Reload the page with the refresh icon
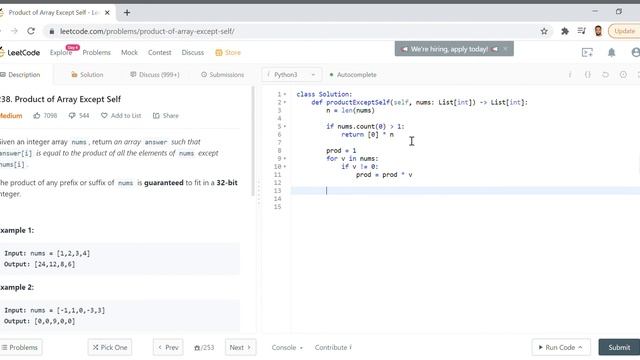 pos(31,31)
